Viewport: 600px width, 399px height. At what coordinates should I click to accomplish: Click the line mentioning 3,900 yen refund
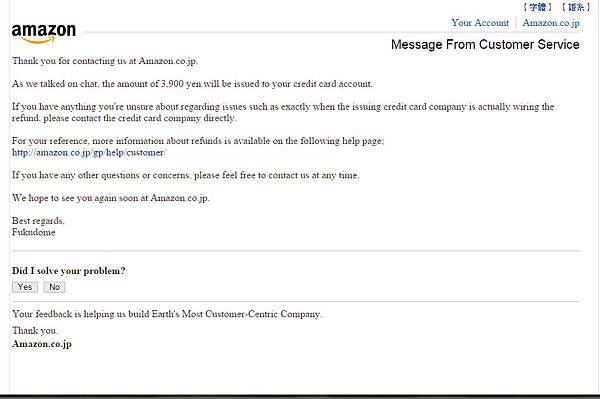(x=192, y=84)
